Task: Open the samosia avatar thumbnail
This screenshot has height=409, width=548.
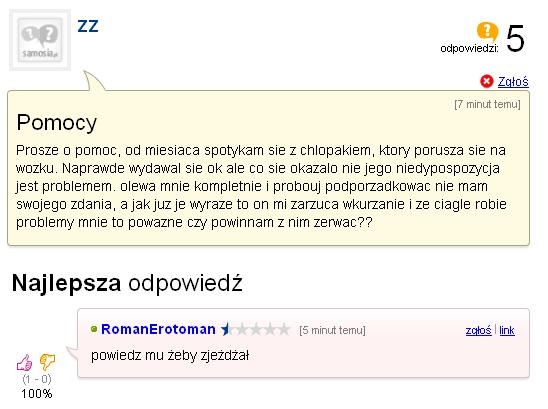Action: [x=40, y=40]
